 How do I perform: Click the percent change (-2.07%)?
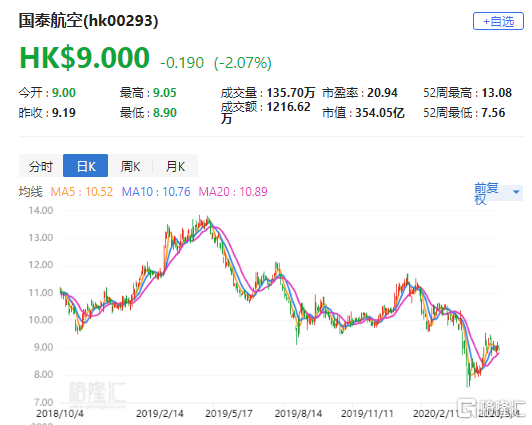point(243,63)
